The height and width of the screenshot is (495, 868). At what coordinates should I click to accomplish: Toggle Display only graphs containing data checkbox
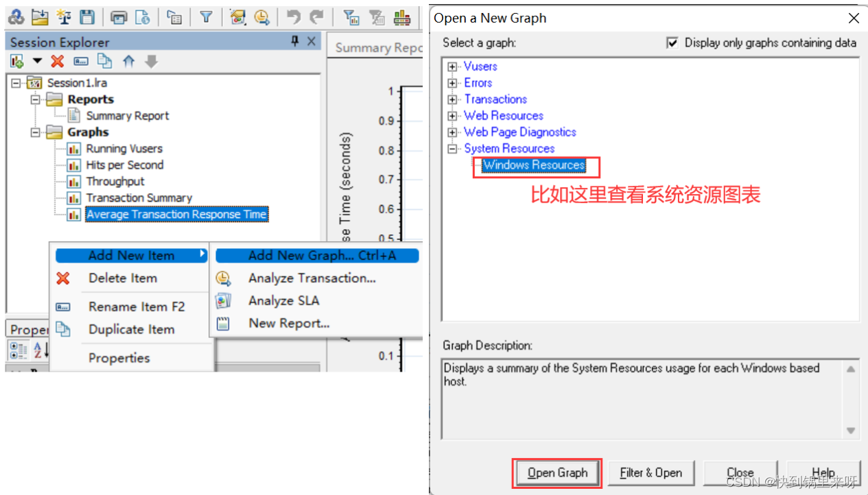coord(672,43)
